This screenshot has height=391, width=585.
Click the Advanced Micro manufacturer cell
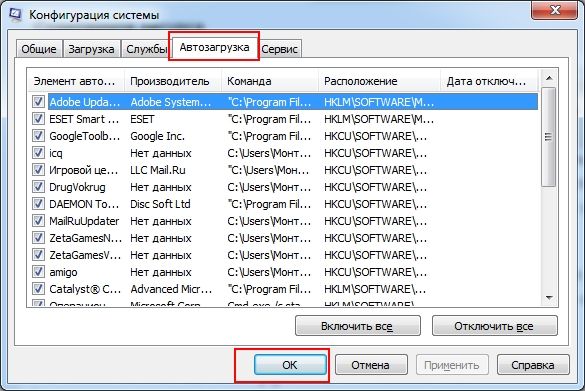pos(171,289)
